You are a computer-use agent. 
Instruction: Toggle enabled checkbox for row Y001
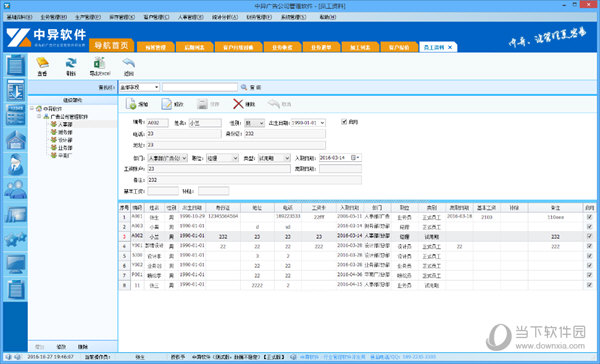[x=589, y=246]
